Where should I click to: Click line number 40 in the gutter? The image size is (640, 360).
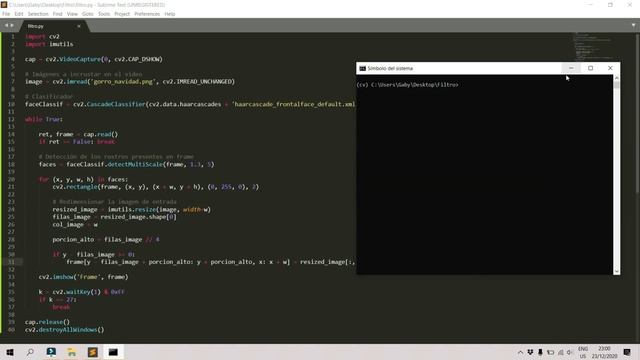coord(11,329)
